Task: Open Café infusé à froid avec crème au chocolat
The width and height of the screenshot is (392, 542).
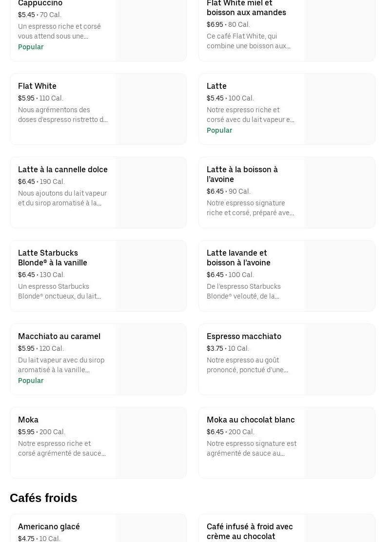Action: [x=250, y=531]
